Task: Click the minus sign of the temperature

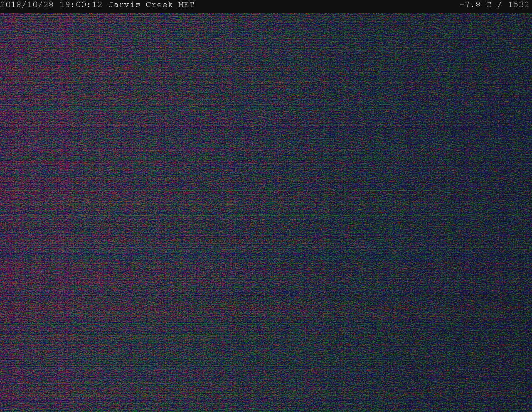Action: coord(462,5)
